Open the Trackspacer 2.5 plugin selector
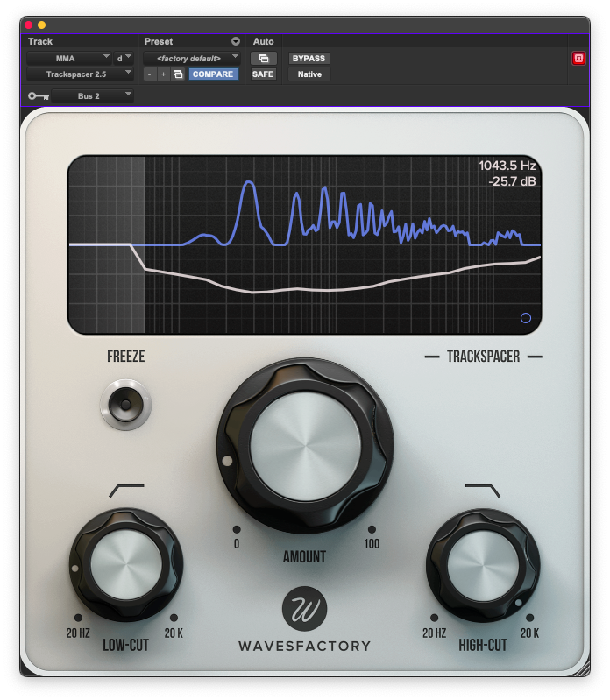Image resolution: width=610 pixels, height=700 pixels. click(x=80, y=74)
